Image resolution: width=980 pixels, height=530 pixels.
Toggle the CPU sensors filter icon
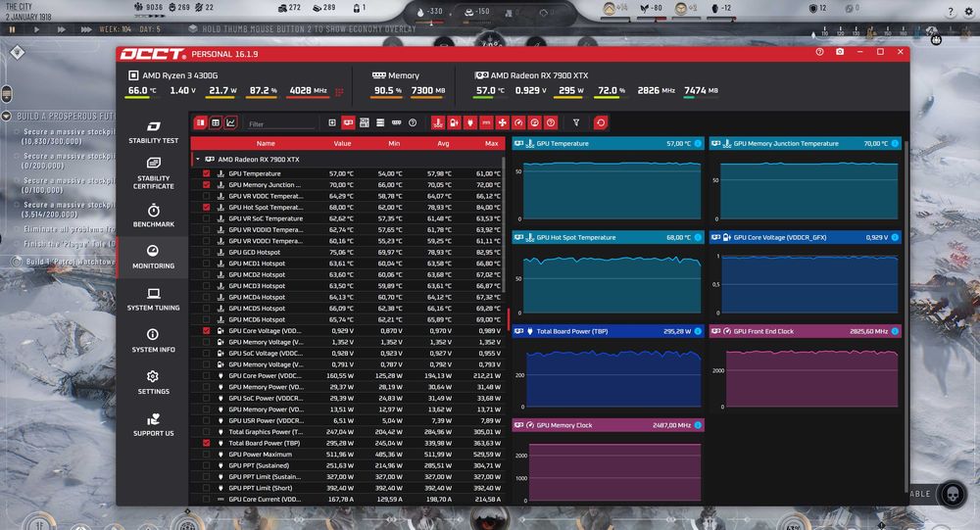pos(332,122)
